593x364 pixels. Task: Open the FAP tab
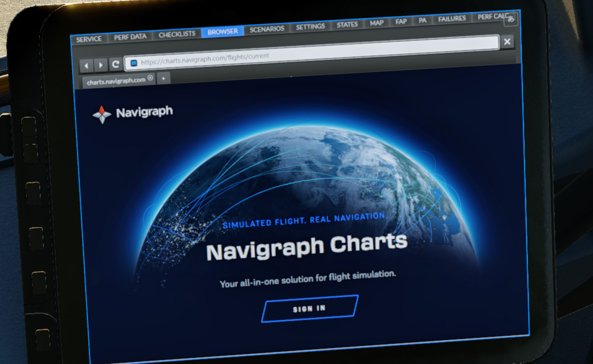(401, 22)
